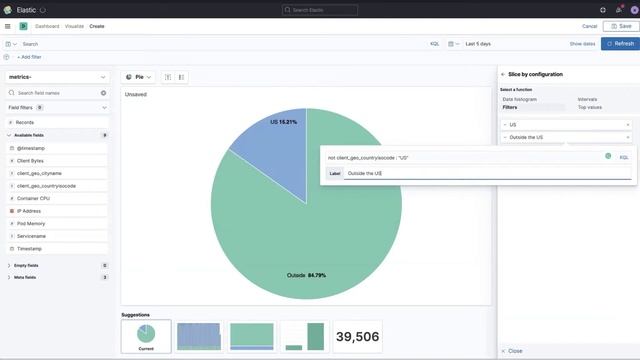Select the green treemap suggestion thumbnail
The image size is (640, 360).
click(x=252, y=336)
